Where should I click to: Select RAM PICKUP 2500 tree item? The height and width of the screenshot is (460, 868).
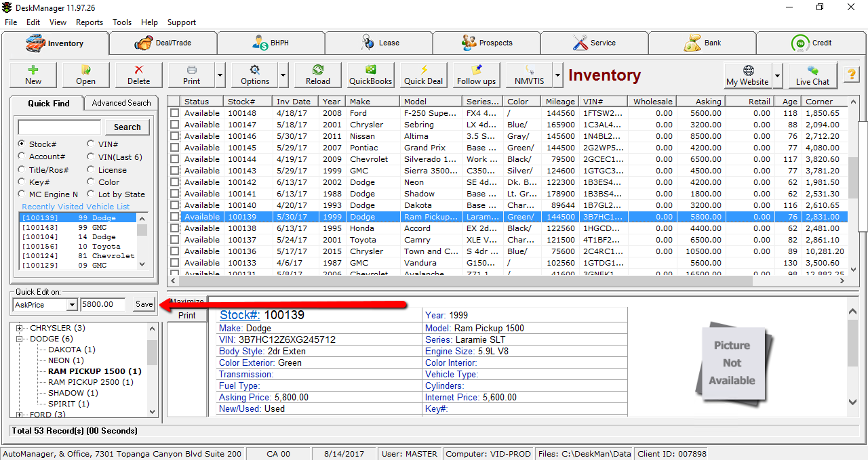[91, 382]
